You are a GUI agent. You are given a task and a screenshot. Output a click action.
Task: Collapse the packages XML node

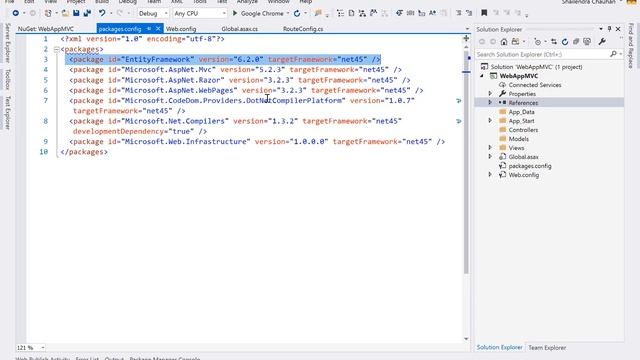click(56, 49)
